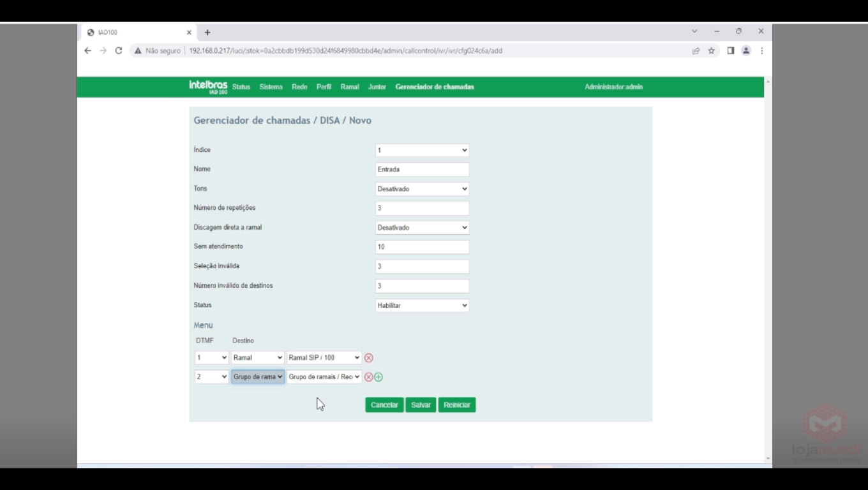Remove the DTMF 2 menu row
868x490 pixels.
(368, 377)
